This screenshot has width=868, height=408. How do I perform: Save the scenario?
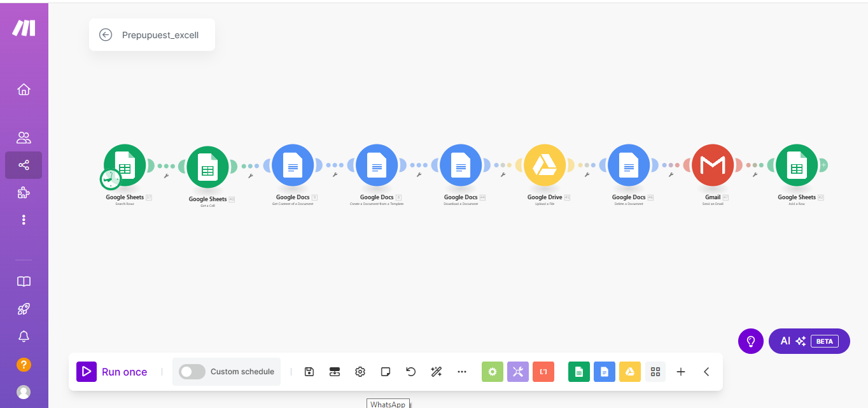tap(309, 372)
